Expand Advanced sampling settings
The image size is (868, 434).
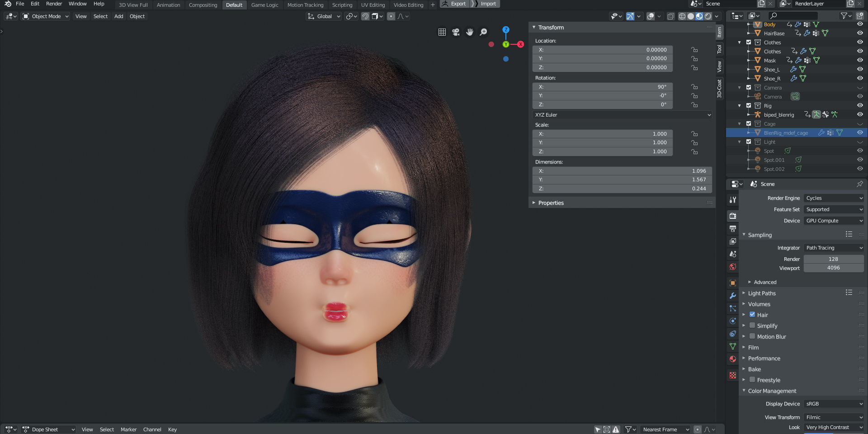765,282
